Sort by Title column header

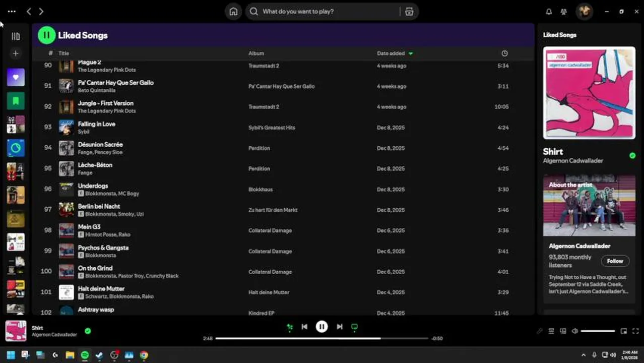[63, 53]
